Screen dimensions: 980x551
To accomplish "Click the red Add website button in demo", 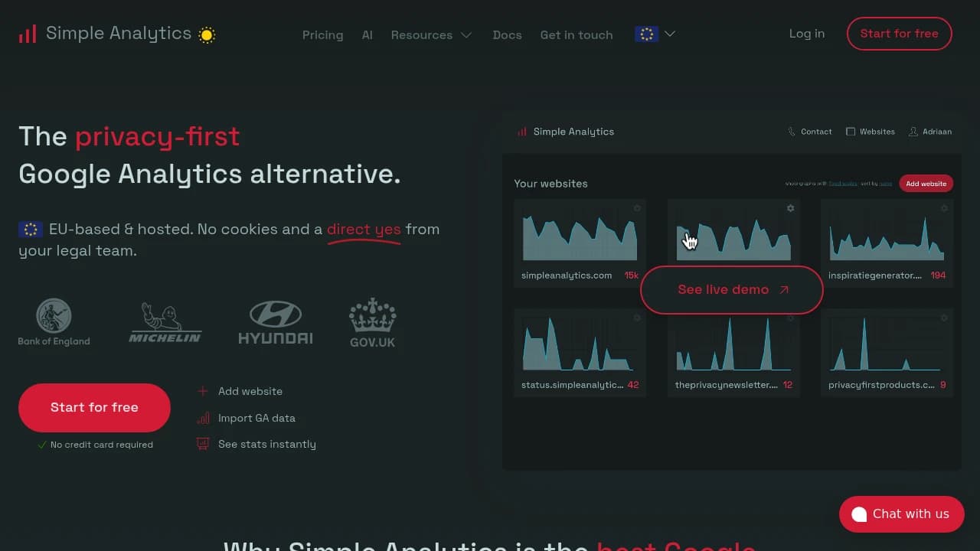I will 926,184.
